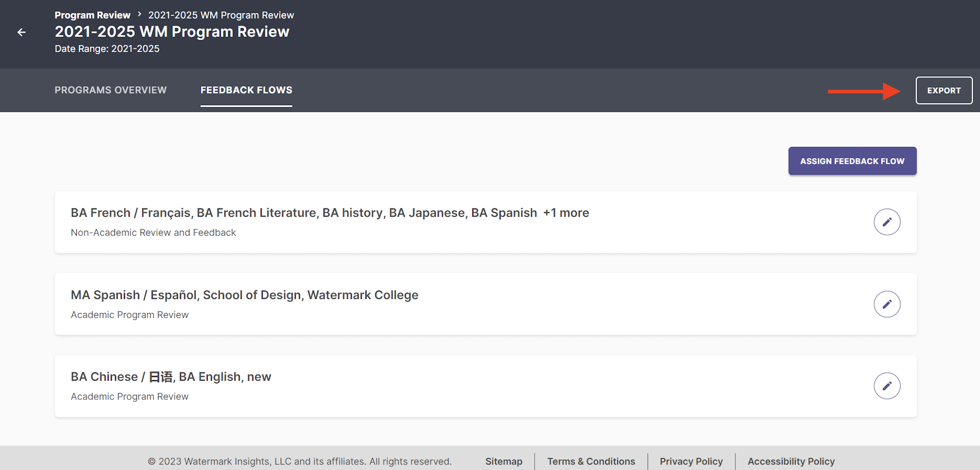Click Academic Program Review under BA Chinese
Viewport: 980px width, 470px height.
click(130, 396)
